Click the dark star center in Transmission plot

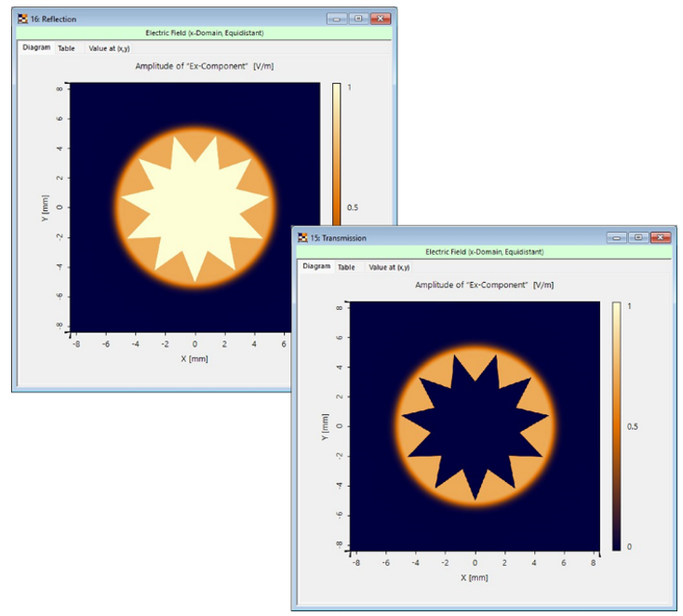coord(475,426)
